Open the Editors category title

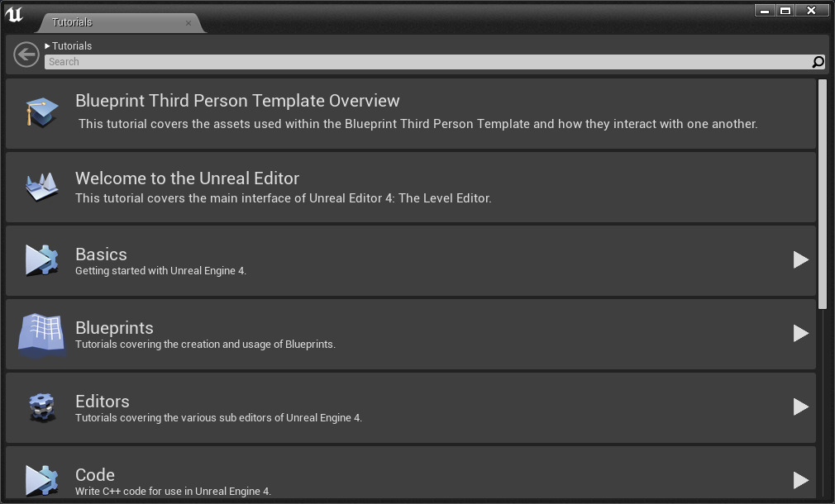pos(103,401)
